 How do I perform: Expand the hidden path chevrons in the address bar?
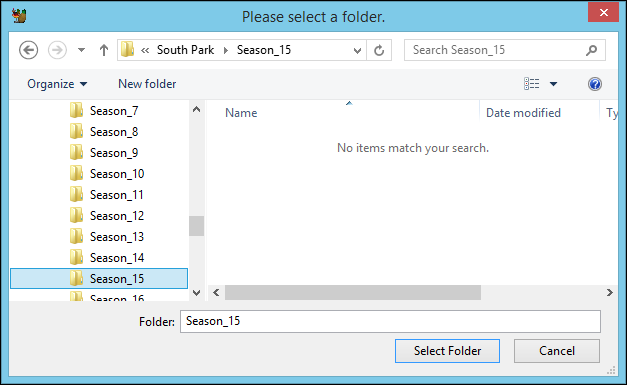[145, 50]
